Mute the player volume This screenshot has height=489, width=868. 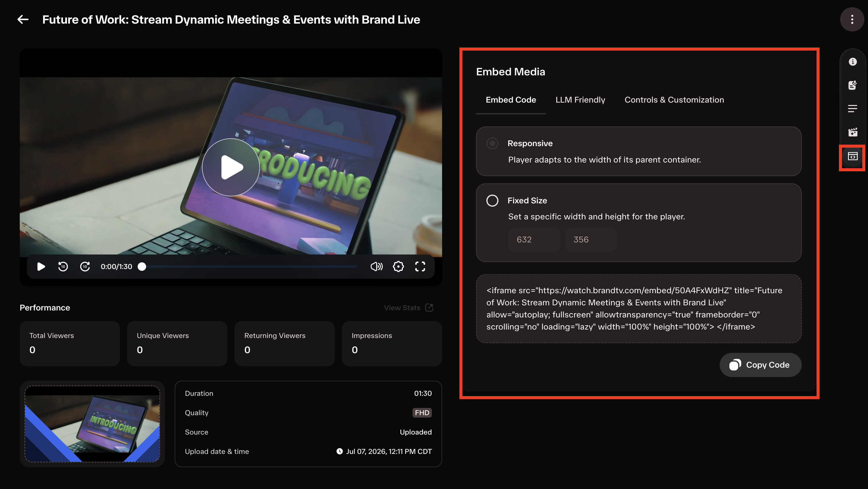pos(376,267)
